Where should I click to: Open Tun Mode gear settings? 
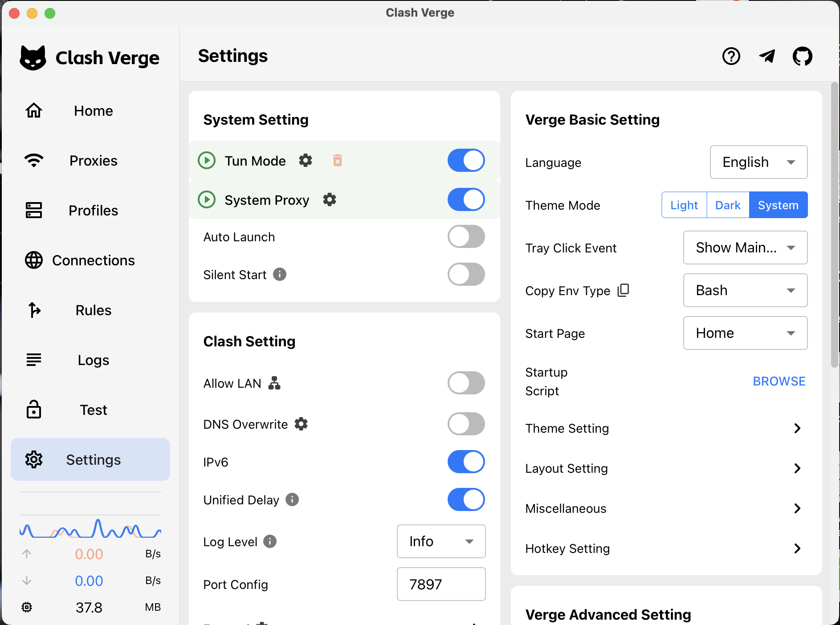(x=306, y=160)
